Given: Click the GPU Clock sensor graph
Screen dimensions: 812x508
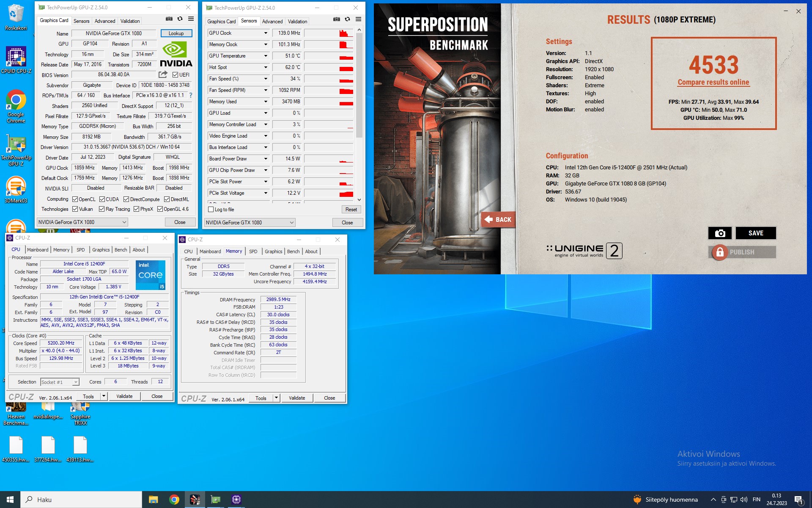Looking at the screenshot, I should click(329, 33).
